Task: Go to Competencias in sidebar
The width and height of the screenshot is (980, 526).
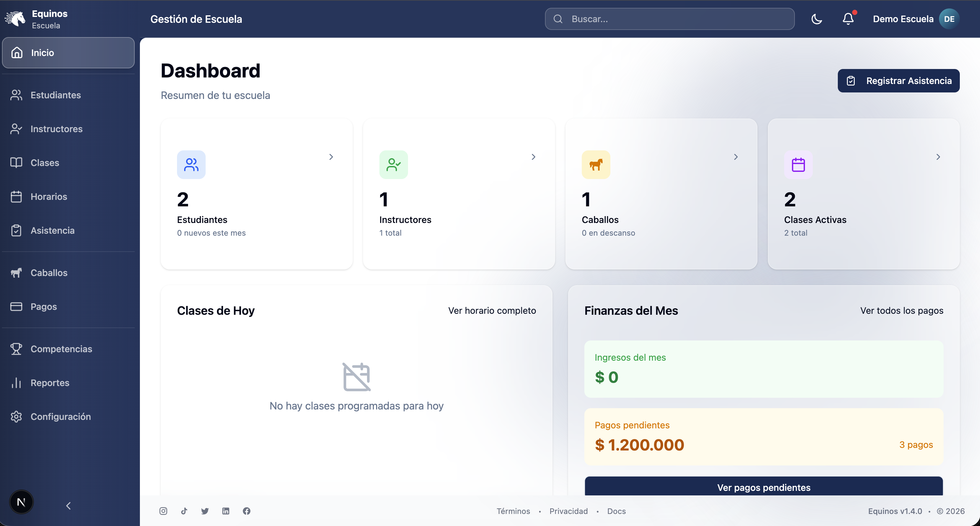Action: (61, 349)
